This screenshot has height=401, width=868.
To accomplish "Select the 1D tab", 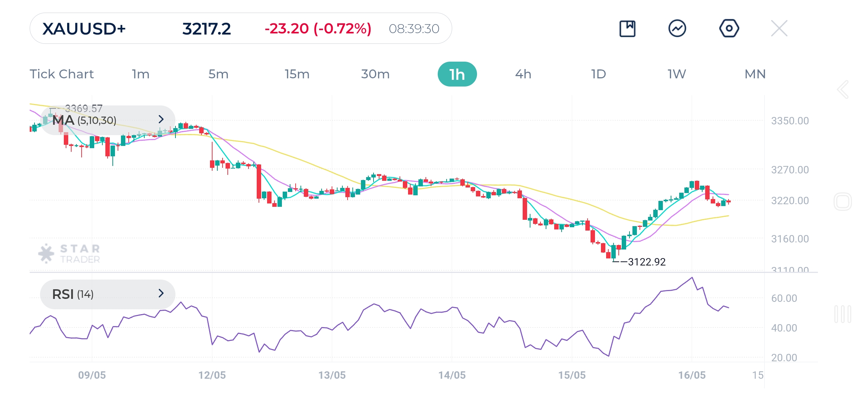I will point(598,74).
